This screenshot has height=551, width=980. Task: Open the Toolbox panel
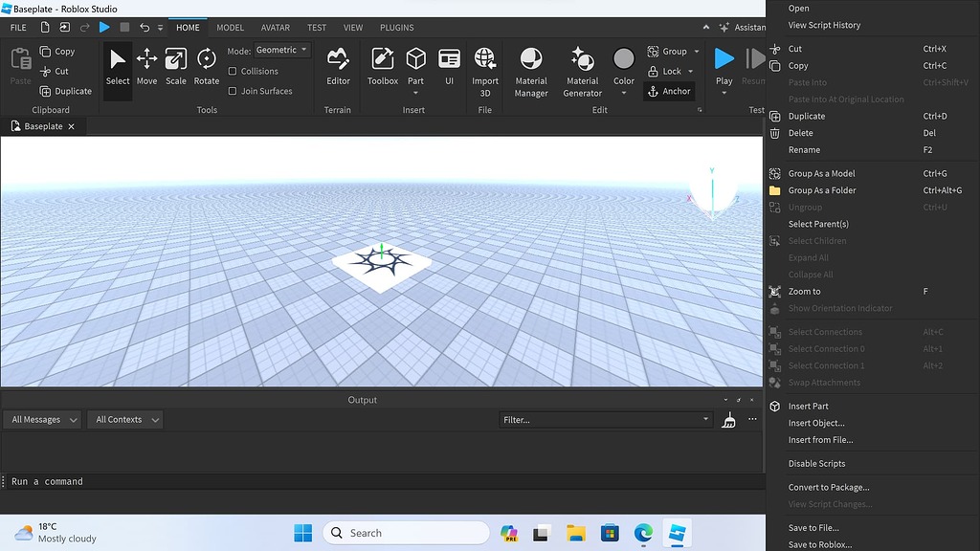click(x=383, y=67)
